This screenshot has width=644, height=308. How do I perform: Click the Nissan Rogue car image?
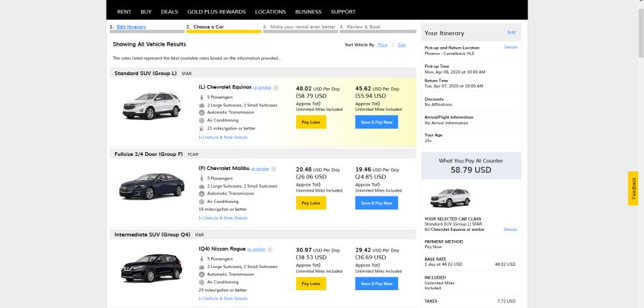(x=152, y=268)
